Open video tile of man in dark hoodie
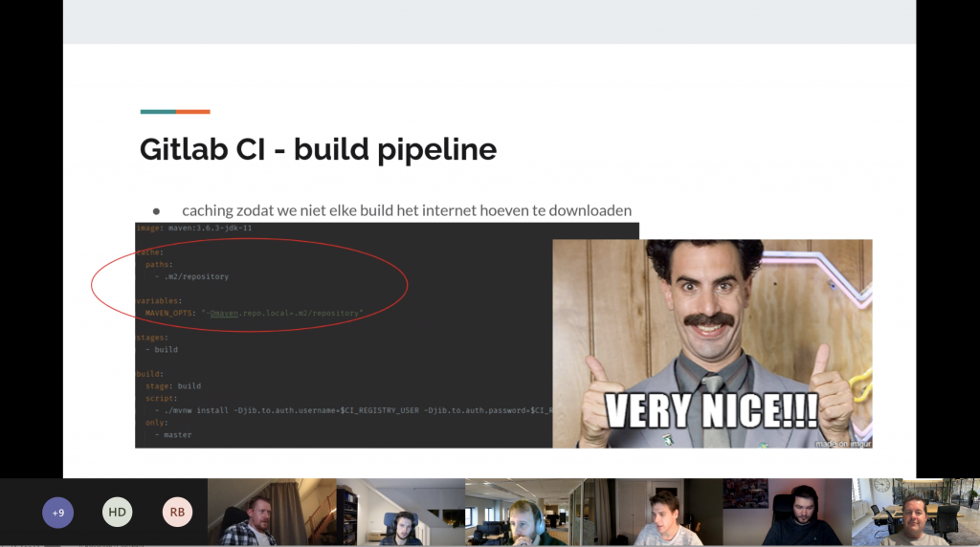Screen dimensions: 980x547 pyautogui.click(x=787, y=512)
